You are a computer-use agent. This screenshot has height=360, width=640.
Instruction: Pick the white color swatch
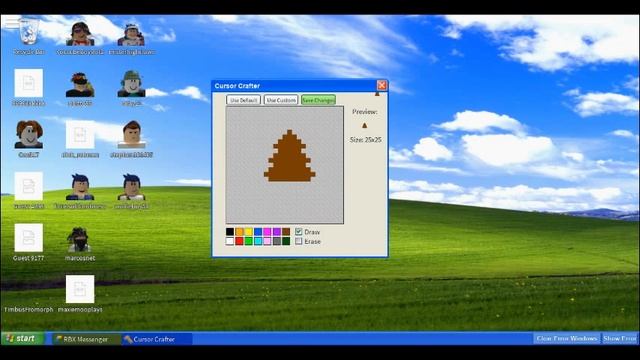230,241
